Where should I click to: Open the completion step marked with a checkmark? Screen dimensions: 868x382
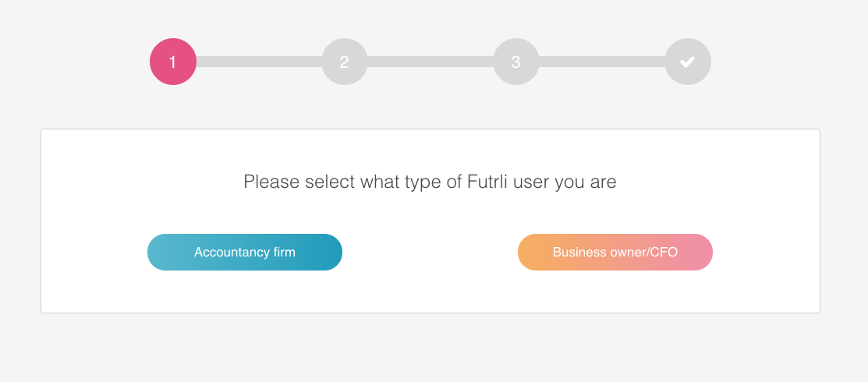[x=688, y=62]
